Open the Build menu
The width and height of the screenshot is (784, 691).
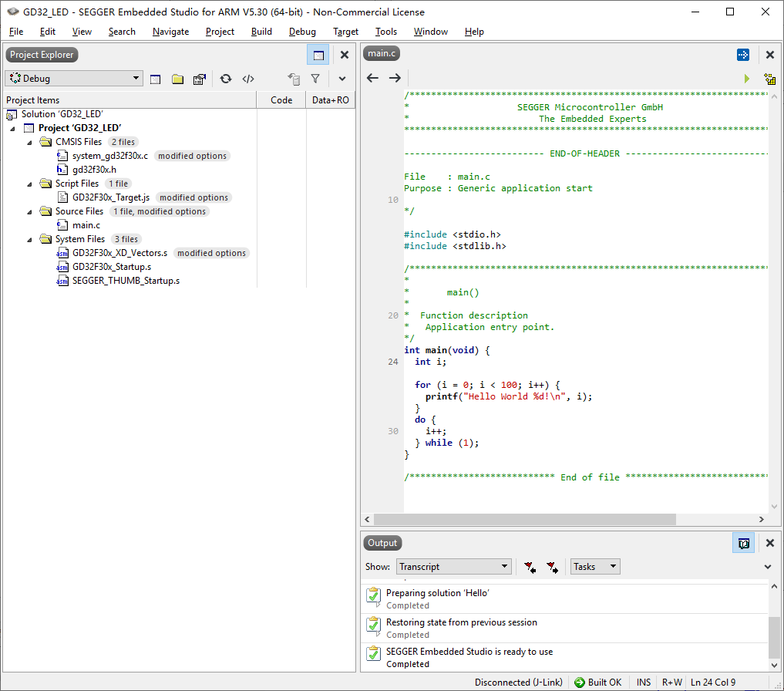click(261, 32)
